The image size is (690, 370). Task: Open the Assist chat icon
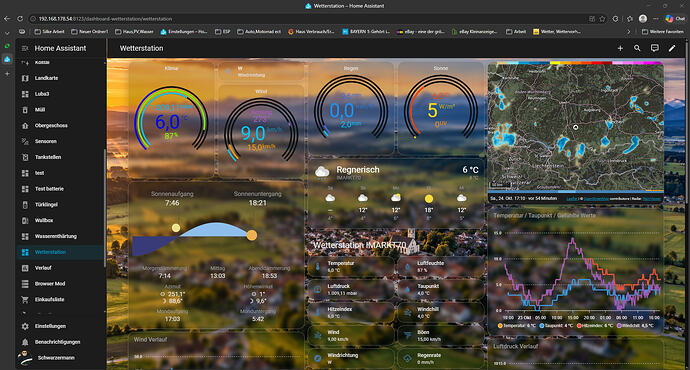coord(655,48)
